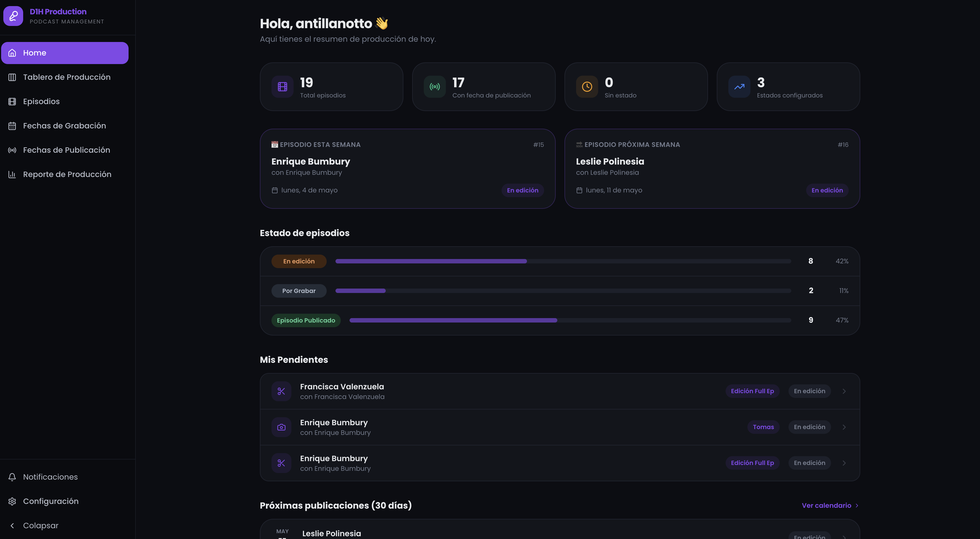The width and height of the screenshot is (980, 539).
Task: Click the 42% value in En edición row
Action: click(x=842, y=261)
